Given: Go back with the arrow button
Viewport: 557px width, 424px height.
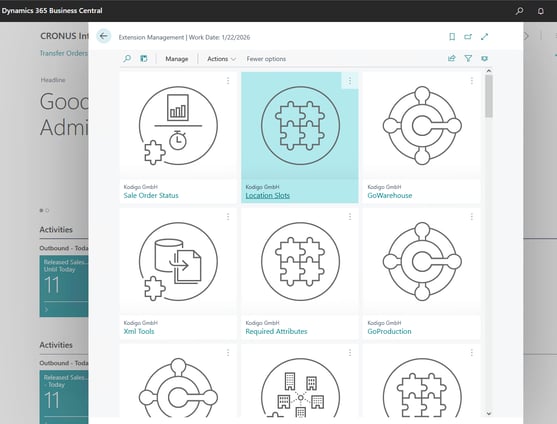Looking at the screenshot, I should [104, 36].
